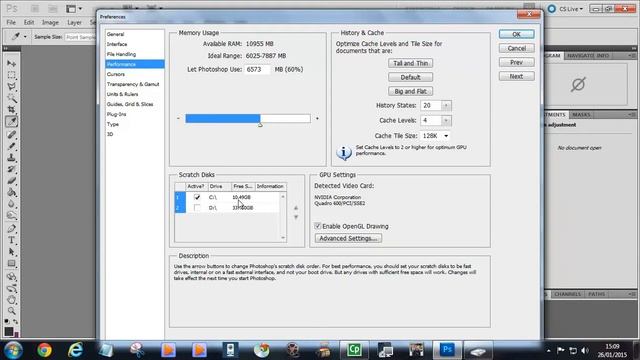The width and height of the screenshot is (640, 360).
Task: Select the Paint Bucket tool
Action: tap(11, 192)
